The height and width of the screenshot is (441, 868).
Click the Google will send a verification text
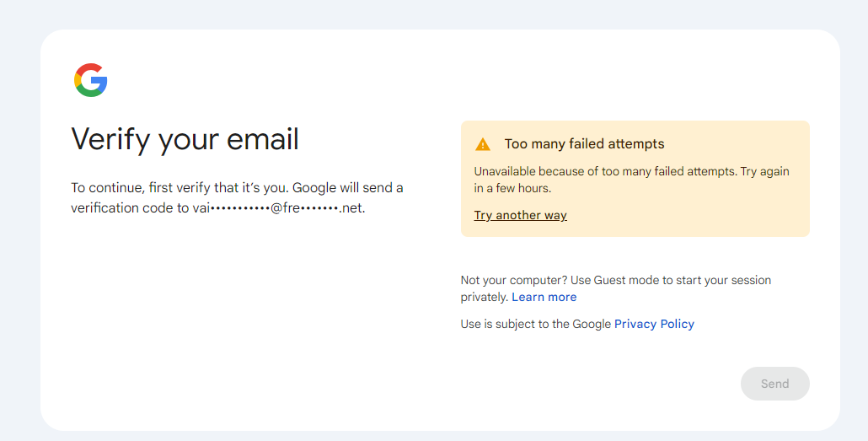(347, 187)
